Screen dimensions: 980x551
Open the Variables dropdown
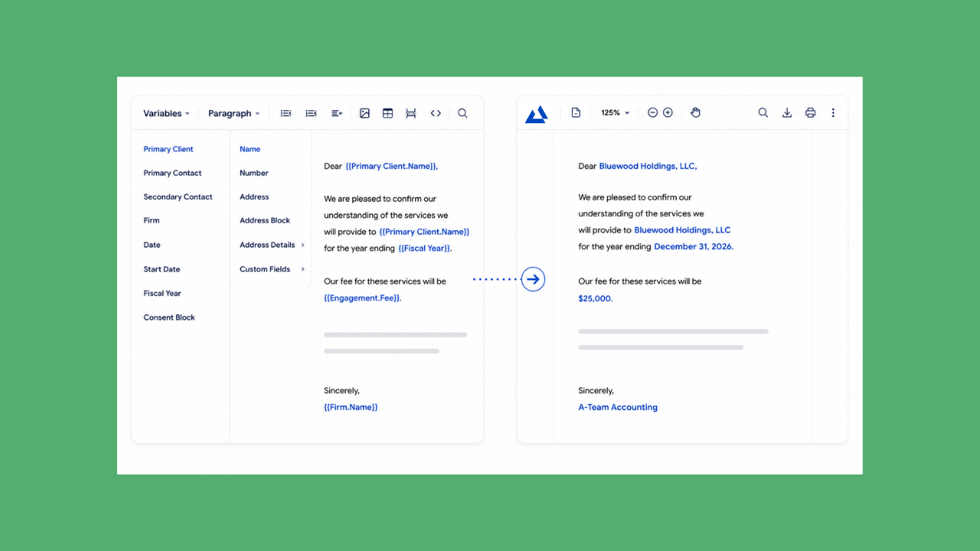tap(166, 113)
